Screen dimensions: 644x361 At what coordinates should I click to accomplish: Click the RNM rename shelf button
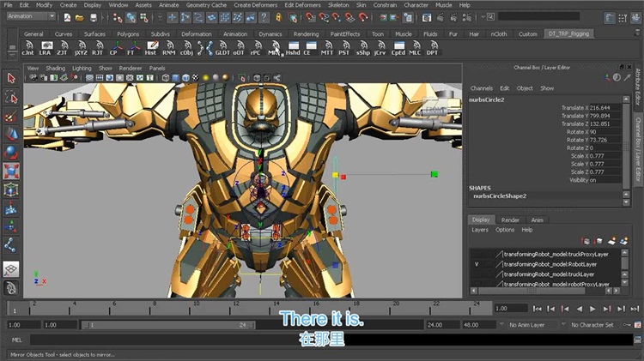coord(169,48)
